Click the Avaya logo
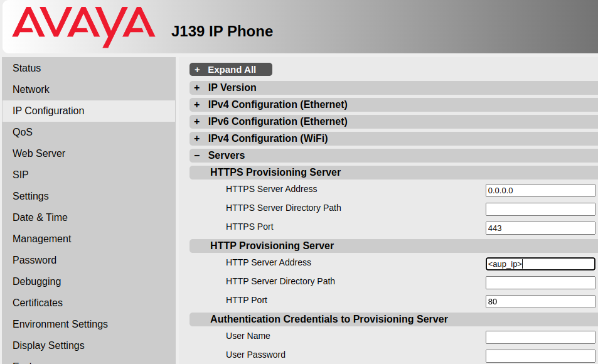The width and height of the screenshot is (598, 364). (x=83, y=27)
